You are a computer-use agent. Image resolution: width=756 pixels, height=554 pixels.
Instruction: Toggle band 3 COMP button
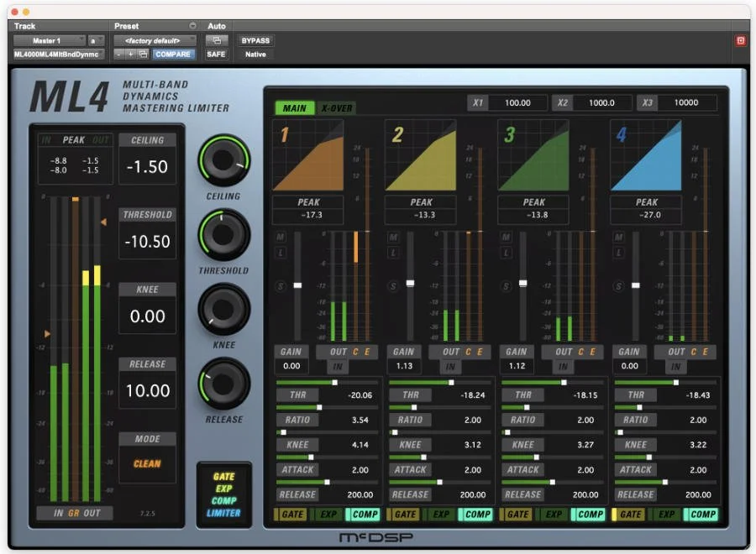[589, 515]
